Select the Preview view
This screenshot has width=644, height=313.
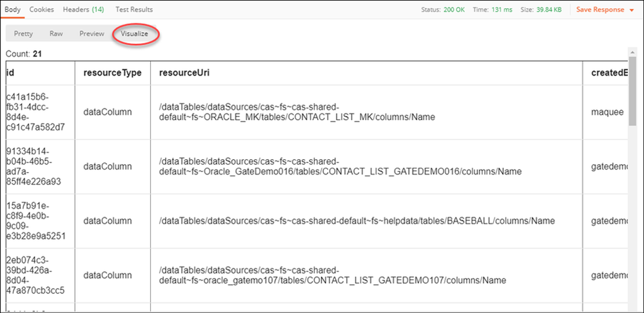[92, 34]
